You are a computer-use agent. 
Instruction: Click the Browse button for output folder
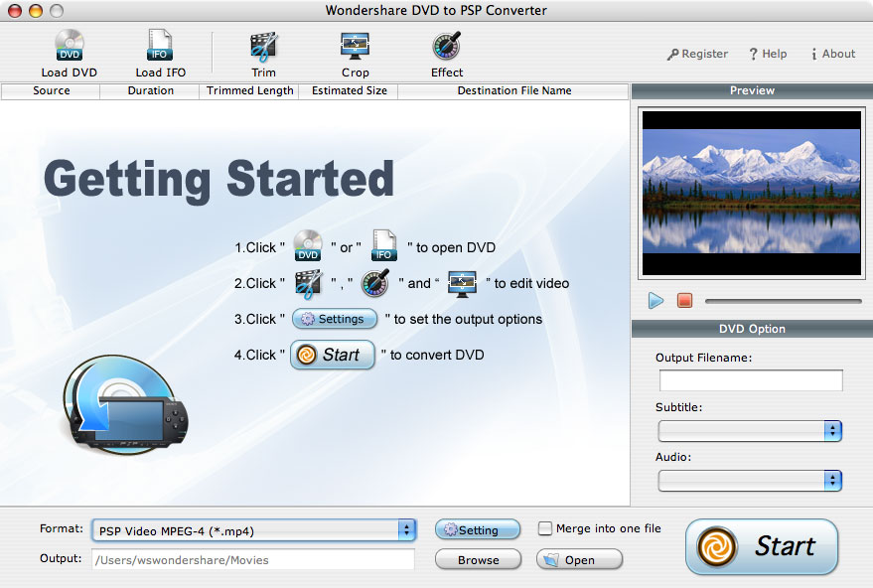tap(478, 560)
